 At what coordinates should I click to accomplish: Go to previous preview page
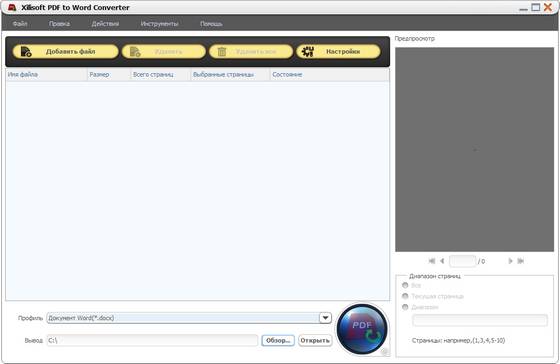pyautogui.click(x=442, y=261)
